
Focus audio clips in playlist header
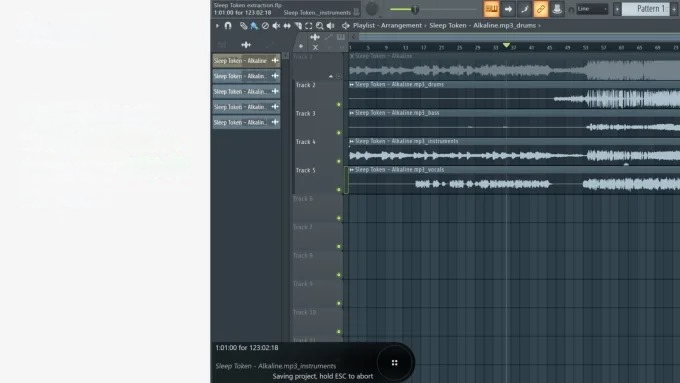point(315,37)
